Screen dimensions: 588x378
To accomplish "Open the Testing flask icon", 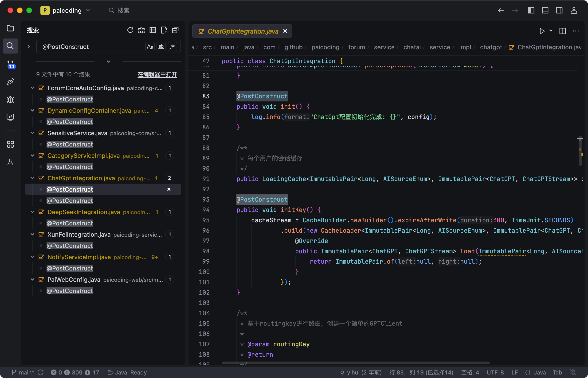I will (10, 162).
